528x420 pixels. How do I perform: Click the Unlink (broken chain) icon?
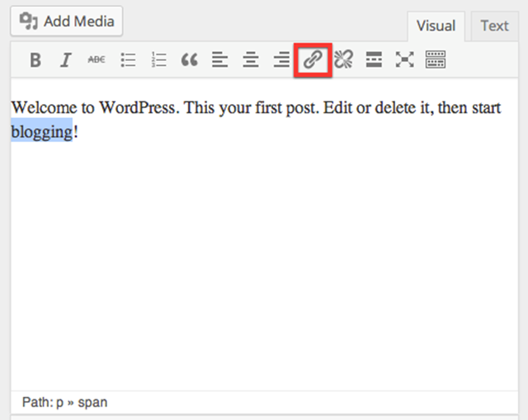[343, 59]
